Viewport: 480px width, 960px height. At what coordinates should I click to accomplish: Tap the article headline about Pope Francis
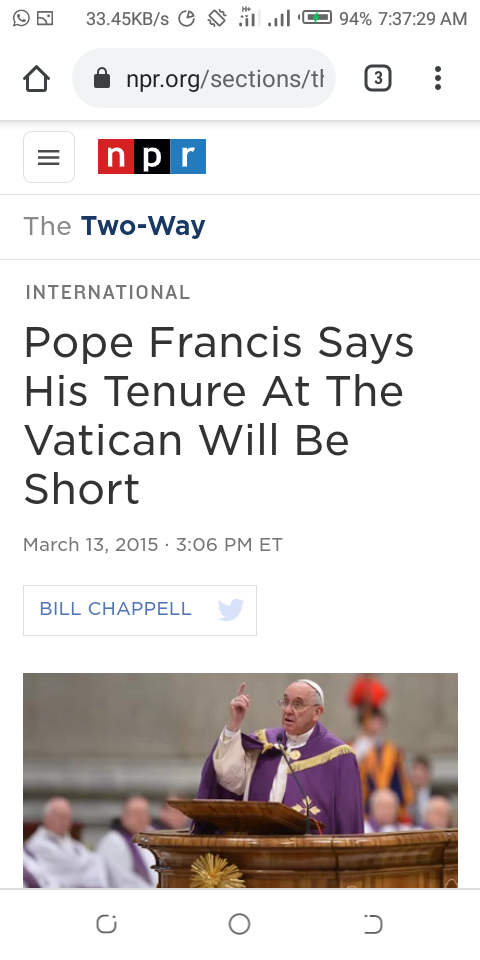[x=219, y=415]
